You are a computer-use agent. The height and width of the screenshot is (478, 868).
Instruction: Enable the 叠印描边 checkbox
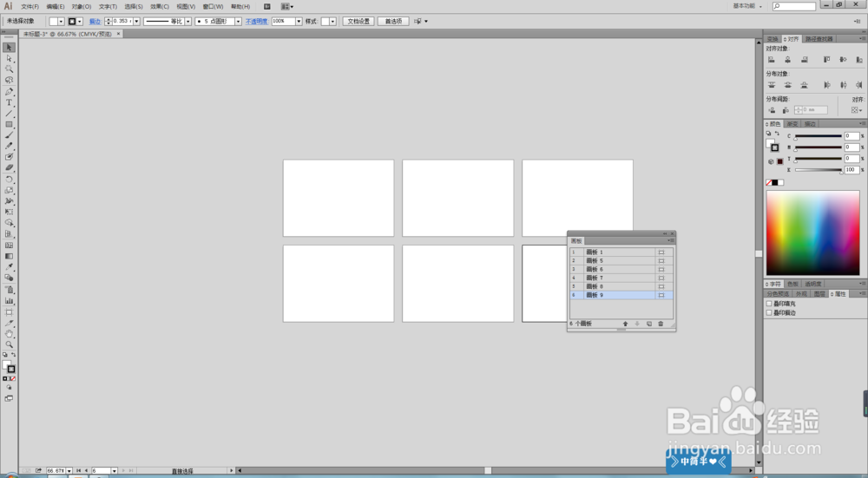pyautogui.click(x=769, y=312)
